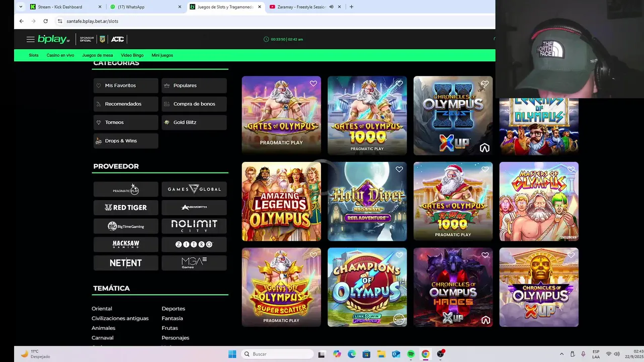Choose the Oriental theme

102,309
